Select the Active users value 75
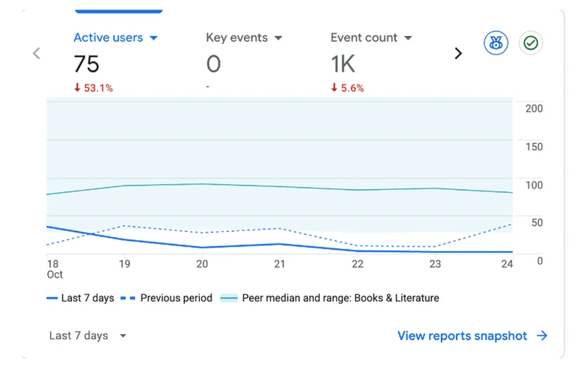Image resolution: width=588 pixels, height=368 pixels. coord(87,64)
